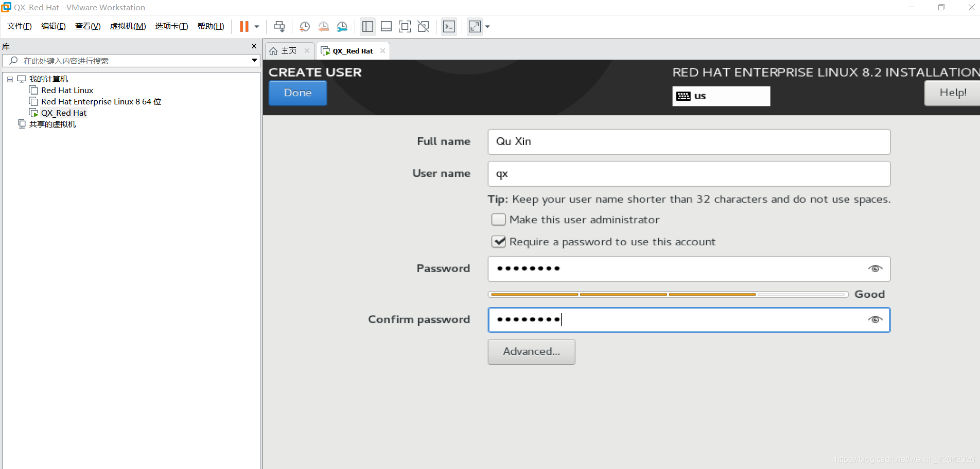Screen dimensions: 980x469
Task: Toggle the library sidebar view
Action: (367, 27)
